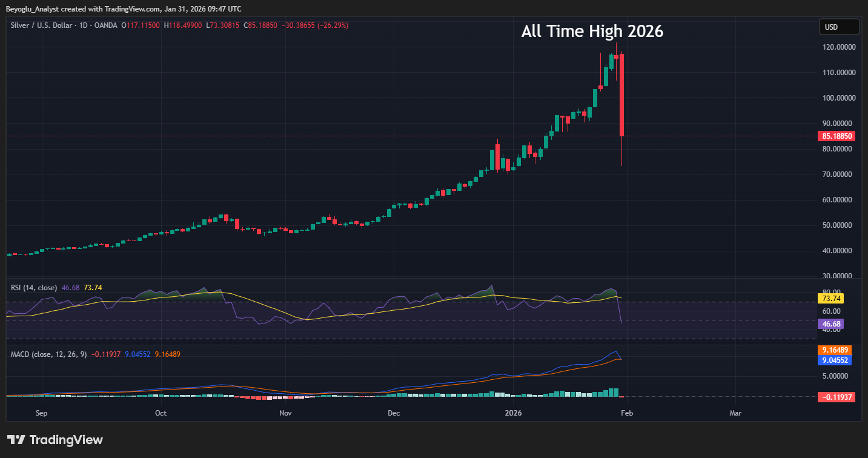Click the Oct label on time axis

coord(161,413)
